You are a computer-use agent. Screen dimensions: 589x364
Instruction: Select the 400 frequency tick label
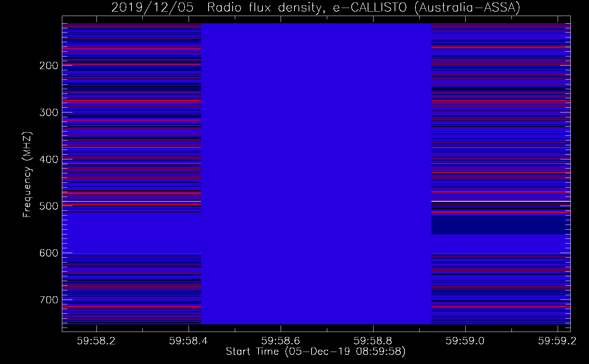tap(49, 159)
